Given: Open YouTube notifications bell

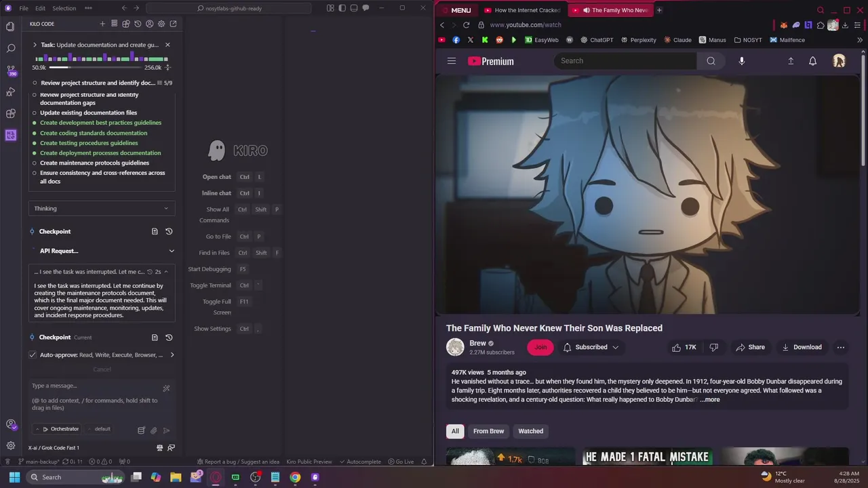Looking at the screenshot, I should tap(812, 61).
